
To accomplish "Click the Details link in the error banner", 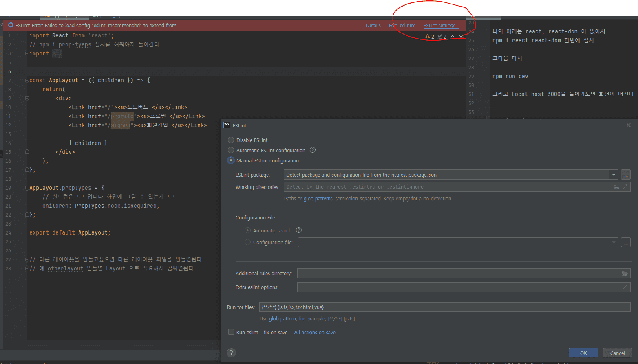I will [373, 25].
